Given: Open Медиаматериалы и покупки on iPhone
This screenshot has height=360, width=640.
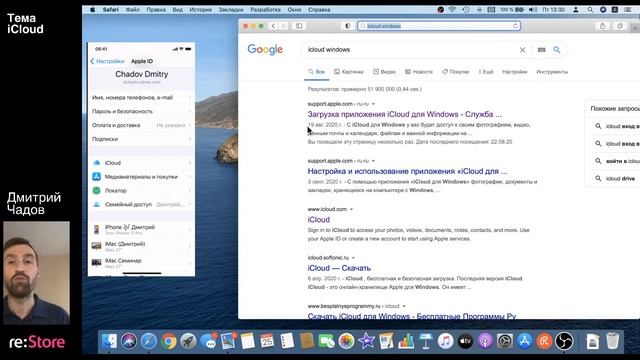Looking at the screenshot, I should click(141, 177).
